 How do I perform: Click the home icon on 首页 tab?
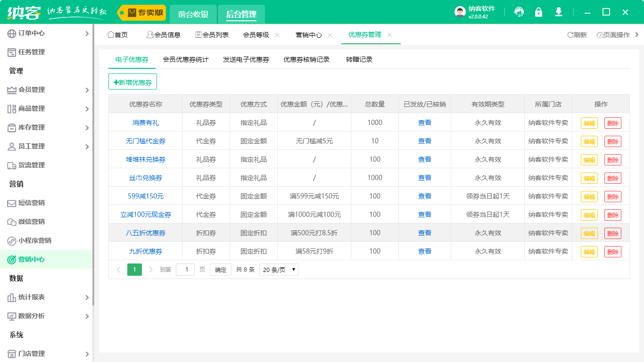[111, 34]
